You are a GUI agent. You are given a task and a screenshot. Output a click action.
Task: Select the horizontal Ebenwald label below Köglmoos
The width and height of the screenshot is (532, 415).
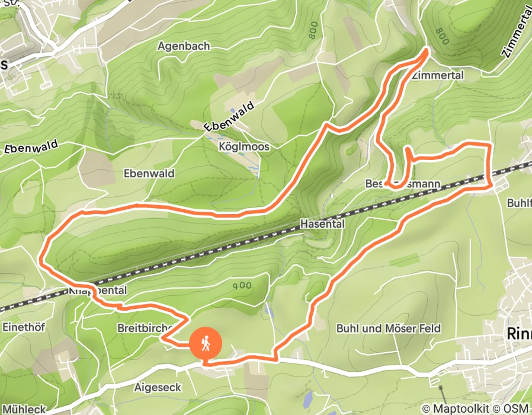pyautogui.click(x=149, y=173)
